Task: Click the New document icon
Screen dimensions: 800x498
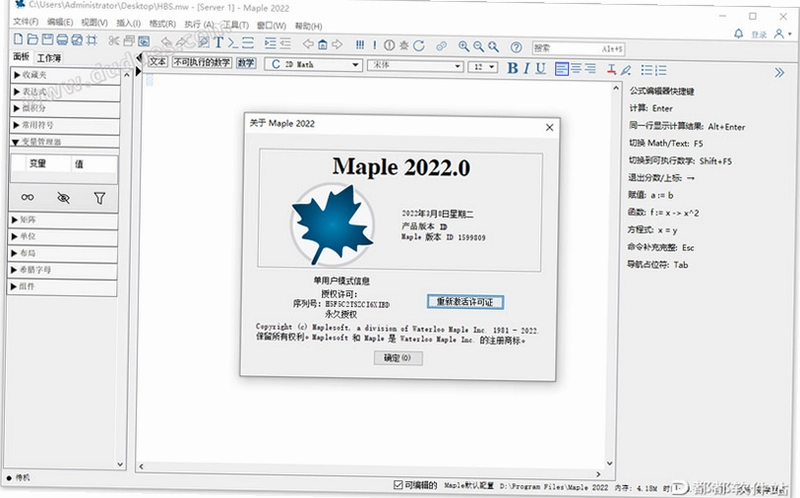Action: tap(18, 39)
